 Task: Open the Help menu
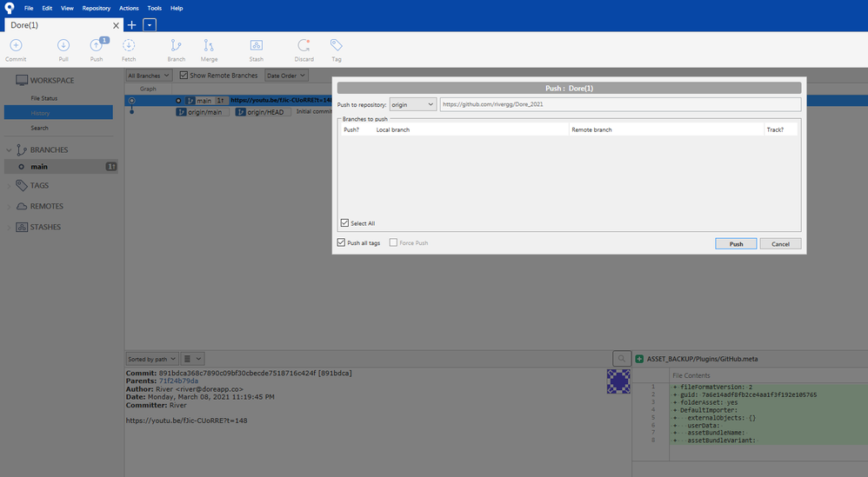(177, 9)
